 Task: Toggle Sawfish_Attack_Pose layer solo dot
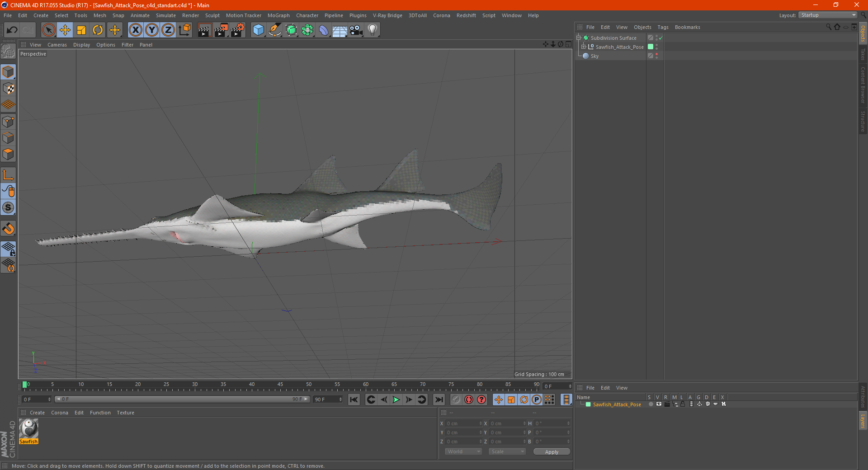651,404
